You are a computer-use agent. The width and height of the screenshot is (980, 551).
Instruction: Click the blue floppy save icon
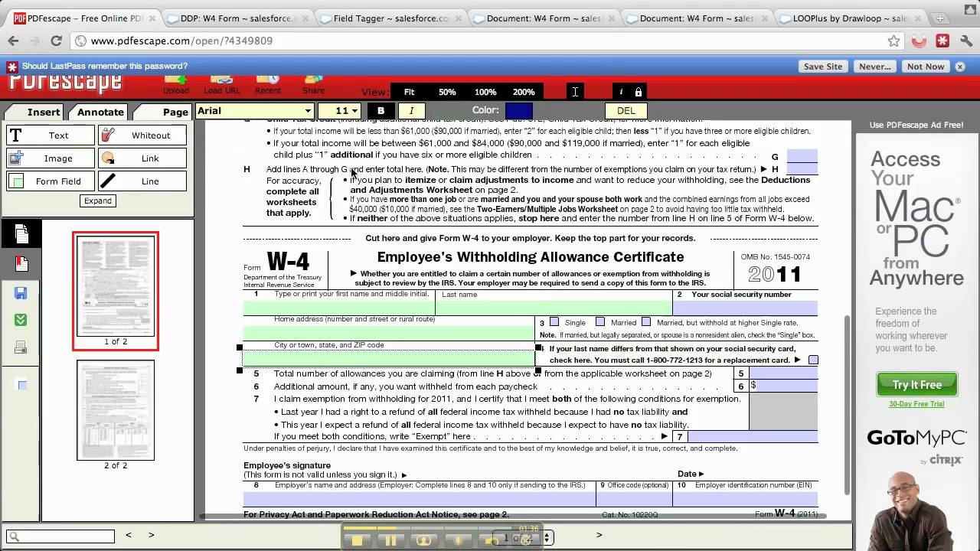click(21, 293)
